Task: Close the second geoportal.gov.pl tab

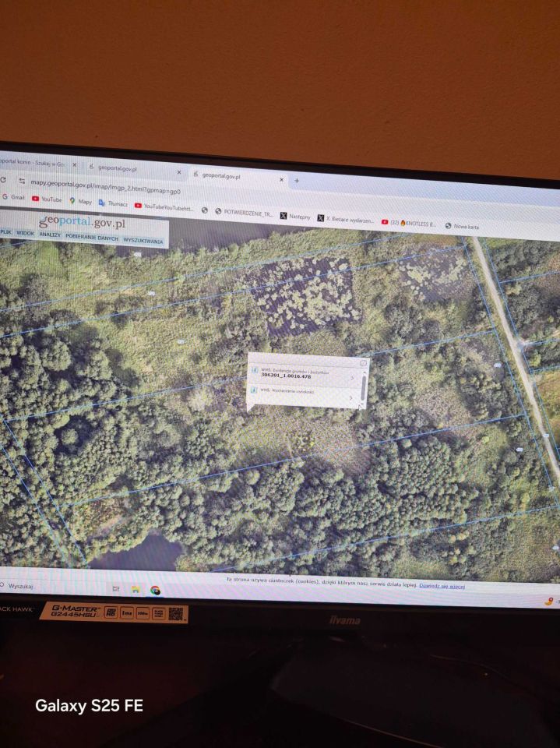Action: click(179, 173)
